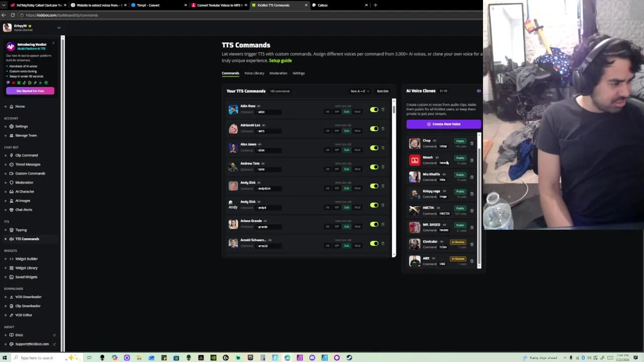644x362 pixels.
Task: Switch off the Ariana Grande command
Action: click(x=374, y=224)
